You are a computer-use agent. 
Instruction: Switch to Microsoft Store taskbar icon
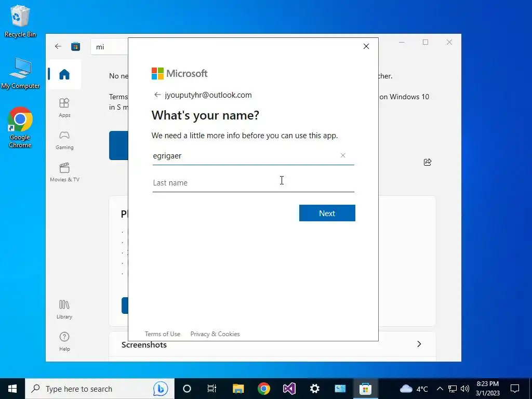tap(365, 389)
